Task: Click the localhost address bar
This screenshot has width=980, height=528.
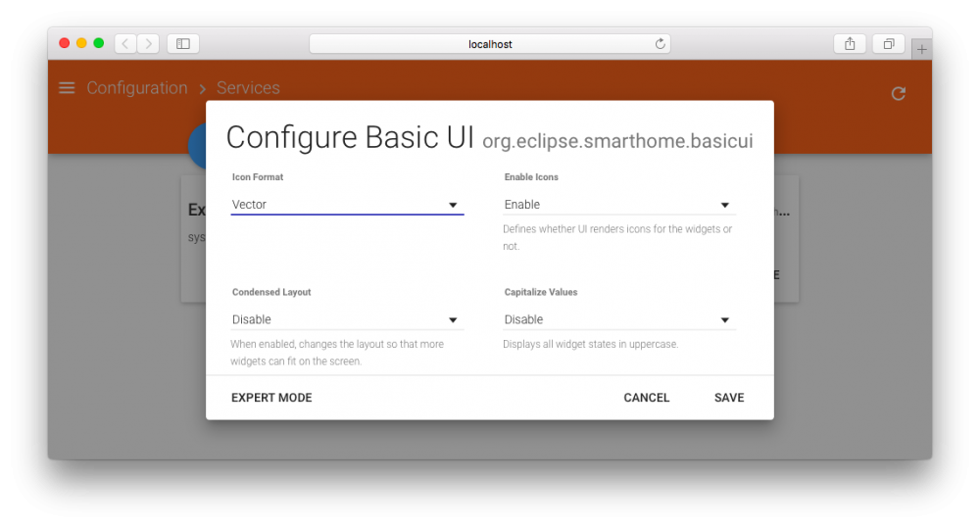Action: [x=489, y=44]
